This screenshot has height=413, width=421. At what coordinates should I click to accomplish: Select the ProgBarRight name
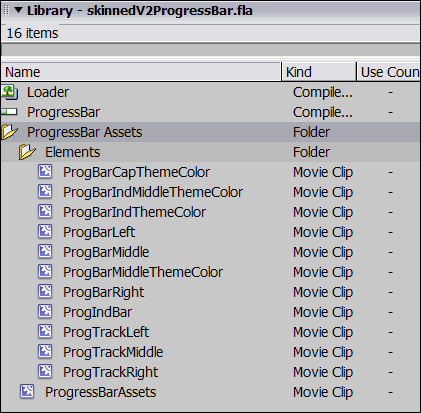click(104, 292)
